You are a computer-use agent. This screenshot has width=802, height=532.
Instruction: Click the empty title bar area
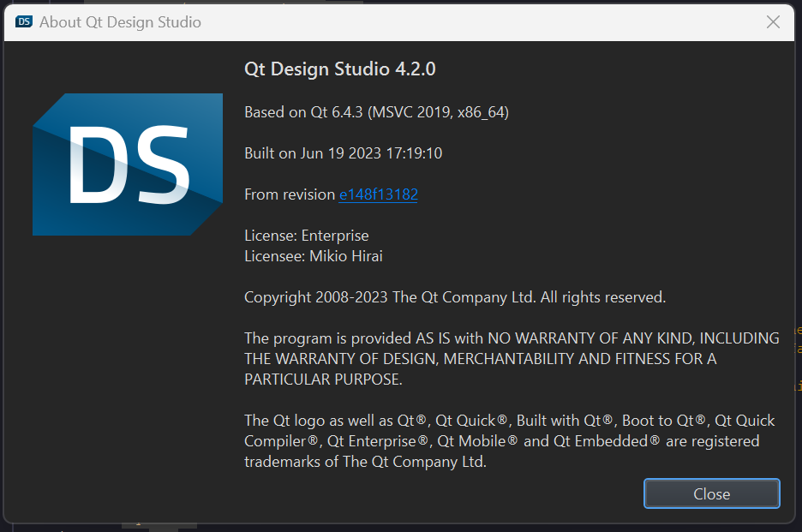pyautogui.click(x=481, y=22)
